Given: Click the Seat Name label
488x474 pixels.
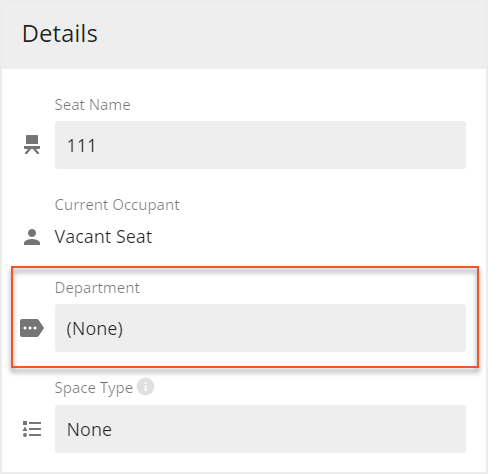Looking at the screenshot, I should coord(93,105).
